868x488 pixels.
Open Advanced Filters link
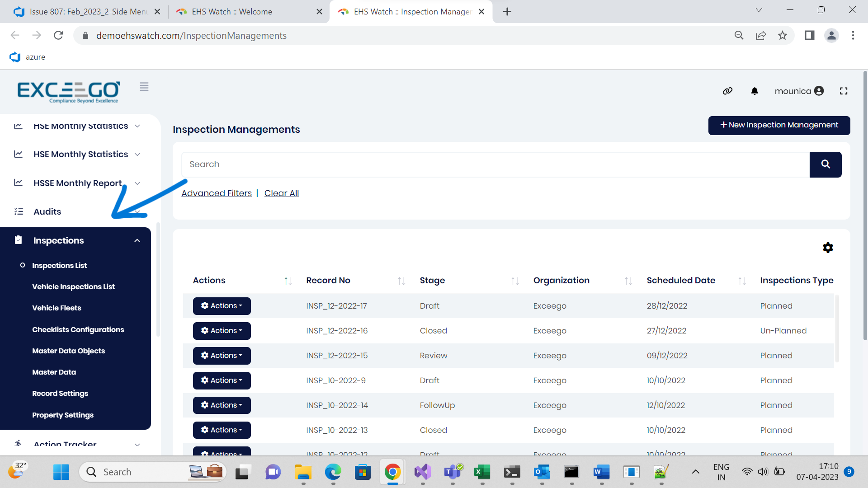click(217, 193)
